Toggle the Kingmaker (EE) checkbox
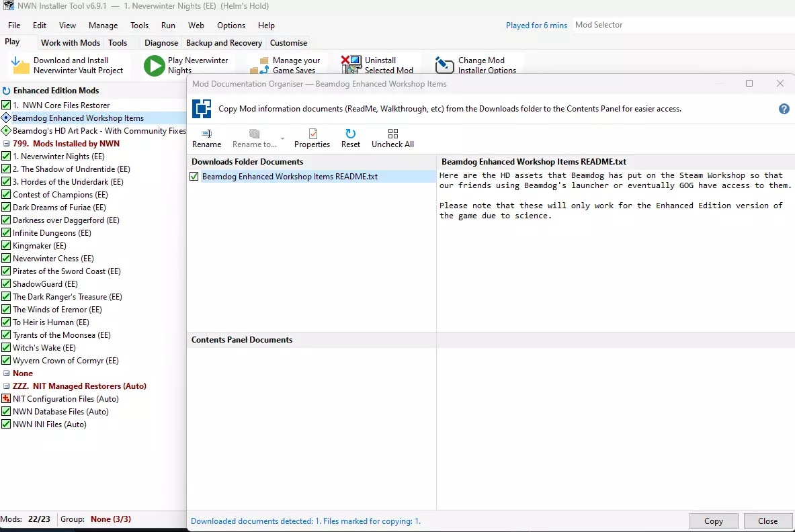This screenshot has height=532, width=795. click(6, 246)
